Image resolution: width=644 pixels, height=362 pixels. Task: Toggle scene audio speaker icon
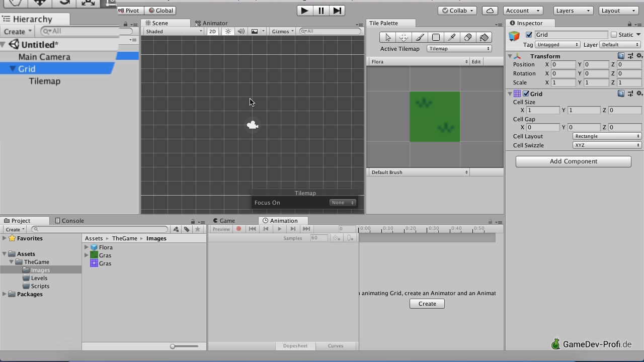(x=241, y=31)
